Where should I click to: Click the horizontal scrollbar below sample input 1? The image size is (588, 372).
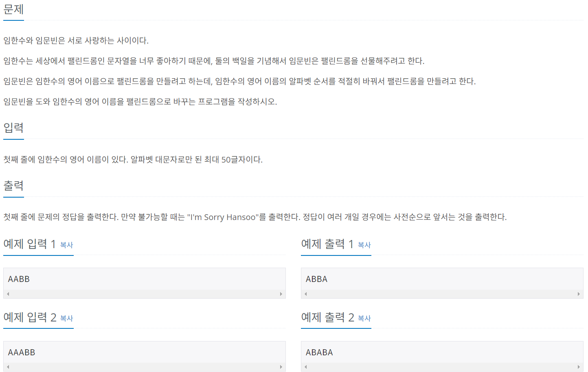click(x=145, y=293)
